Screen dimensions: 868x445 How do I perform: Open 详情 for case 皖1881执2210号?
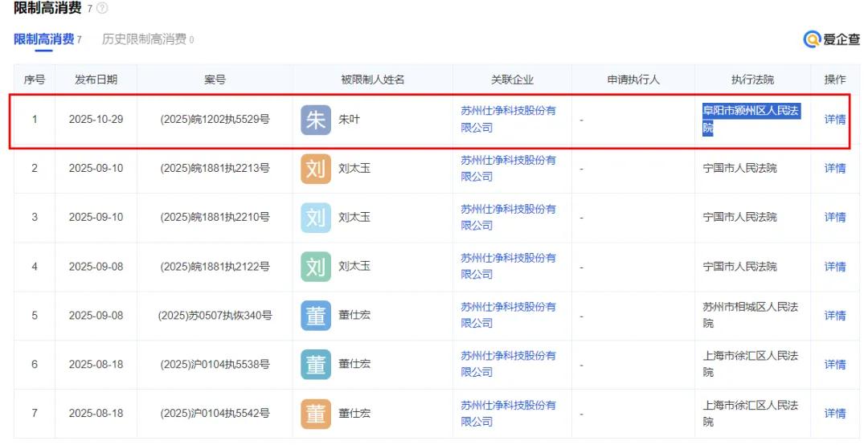pyautogui.click(x=835, y=217)
